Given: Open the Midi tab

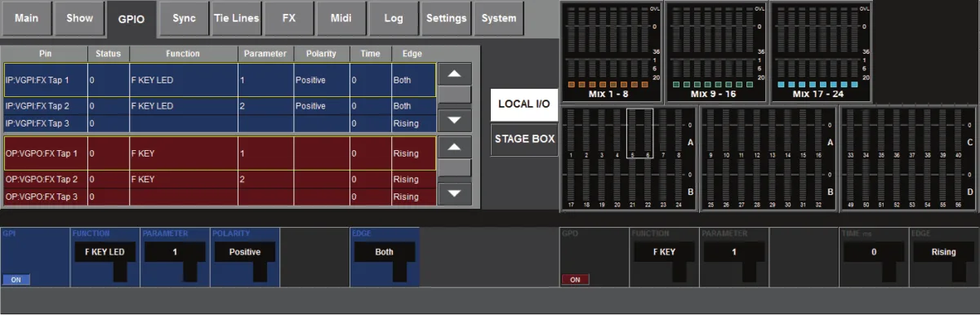Looking at the screenshot, I should [341, 18].
